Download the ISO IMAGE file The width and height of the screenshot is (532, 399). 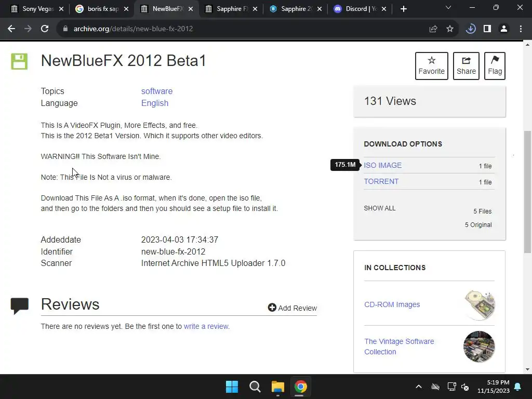(x=383, y=165)
